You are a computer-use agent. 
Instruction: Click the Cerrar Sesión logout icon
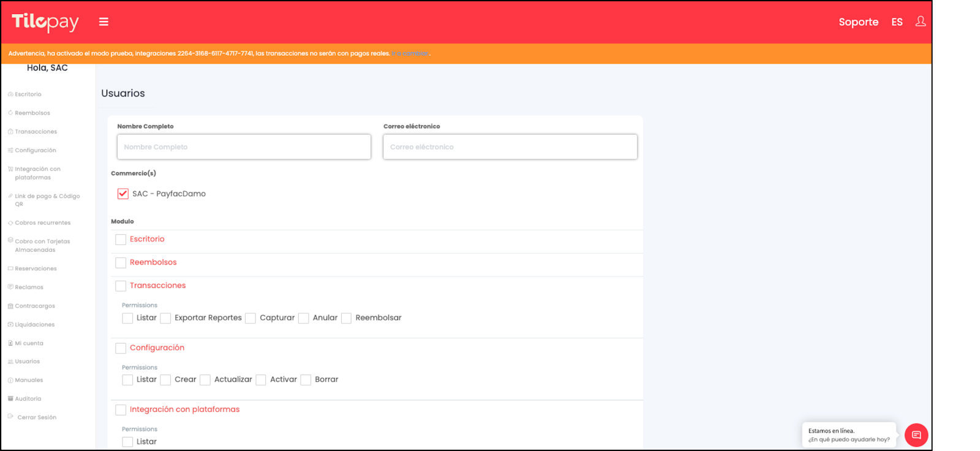(x=10, y=417)
